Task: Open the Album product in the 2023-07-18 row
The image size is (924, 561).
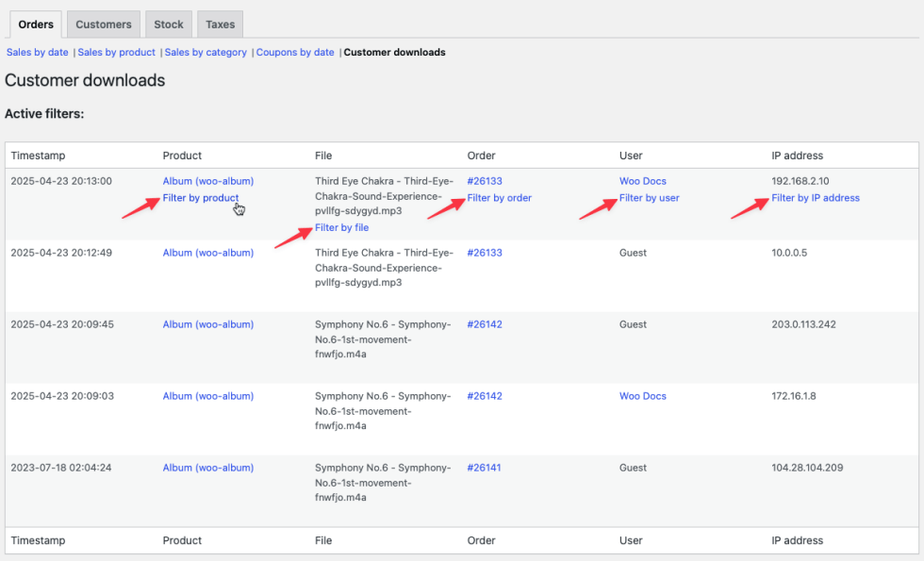Action: 208,468
